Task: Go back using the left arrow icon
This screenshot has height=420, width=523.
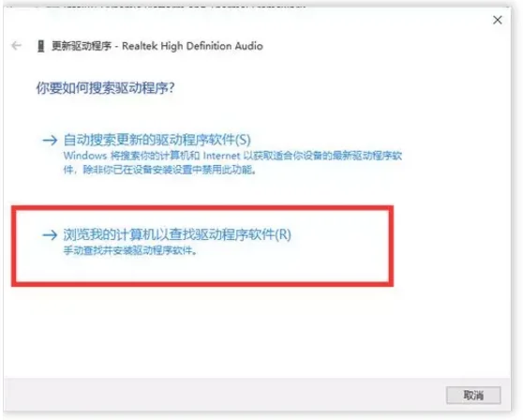Action: coord(16,45)
